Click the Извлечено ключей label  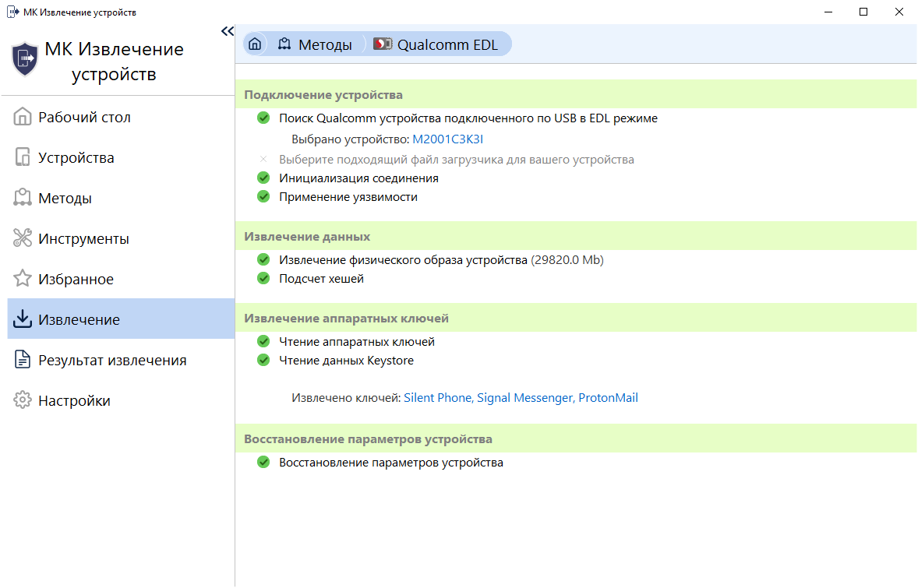click(x=346, y=398)
